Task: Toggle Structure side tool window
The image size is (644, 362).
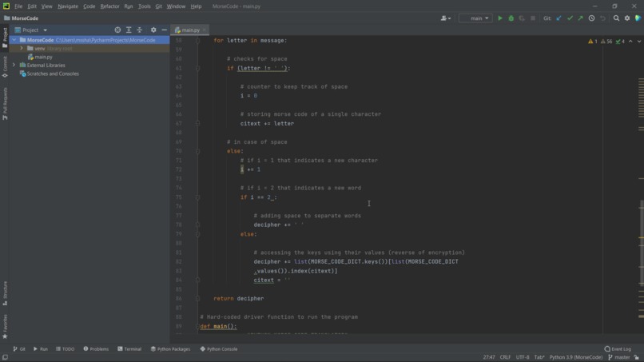Action: tap(5, 293)
